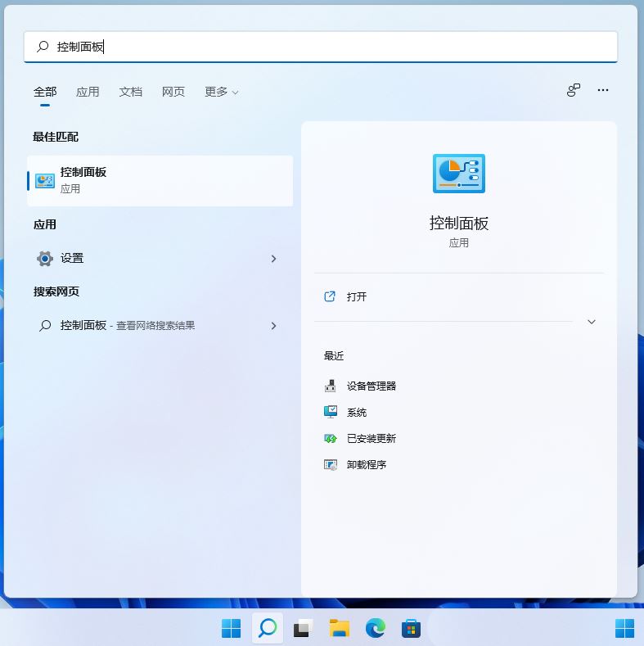This screenshot has width=644, height=646.
Task: Click large Control Panel icon in preview
Action: click(x=459, y=174)
